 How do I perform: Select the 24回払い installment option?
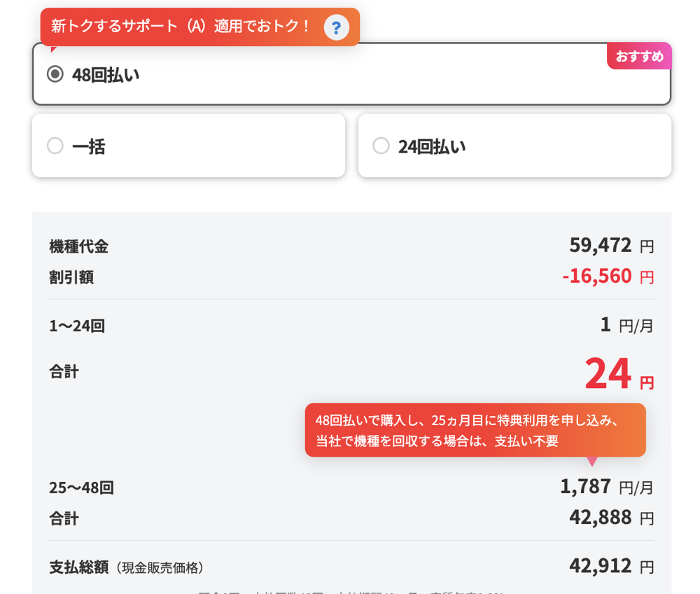(381, 145)
